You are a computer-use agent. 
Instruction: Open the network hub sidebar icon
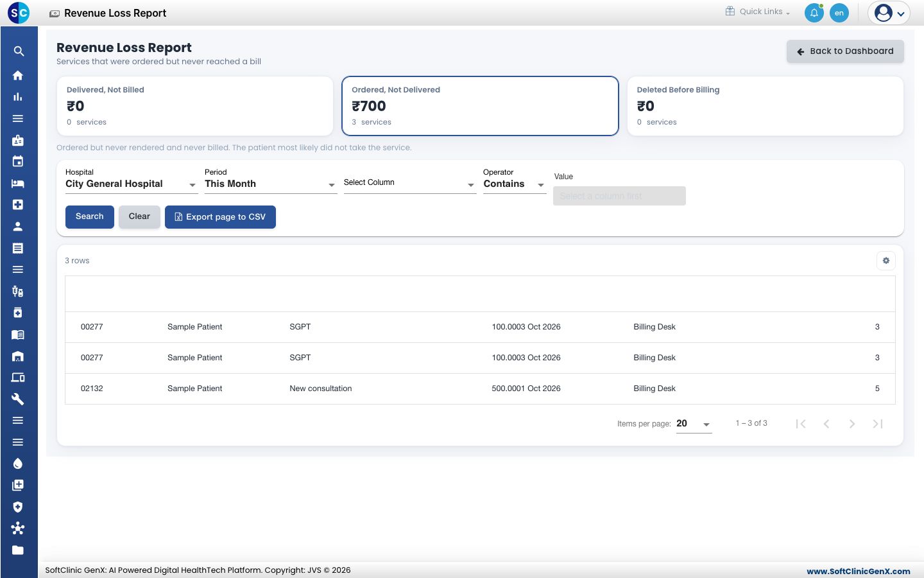18,529
